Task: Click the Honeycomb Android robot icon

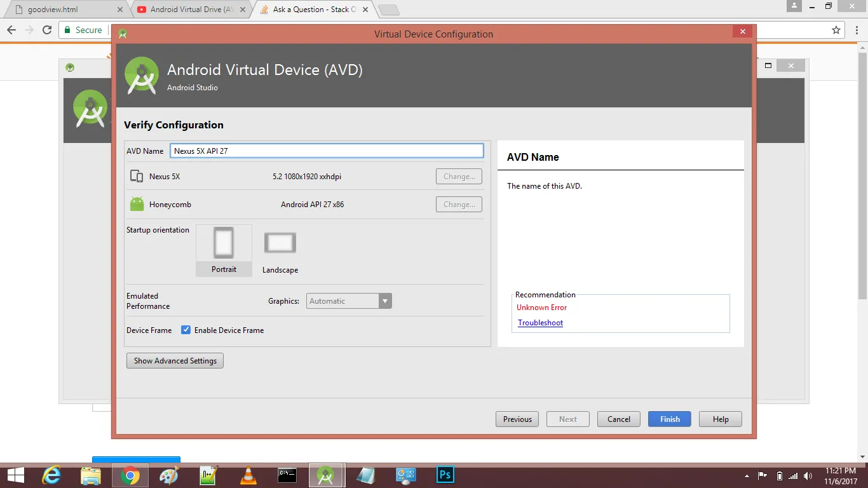Action: tap(137, 204)
